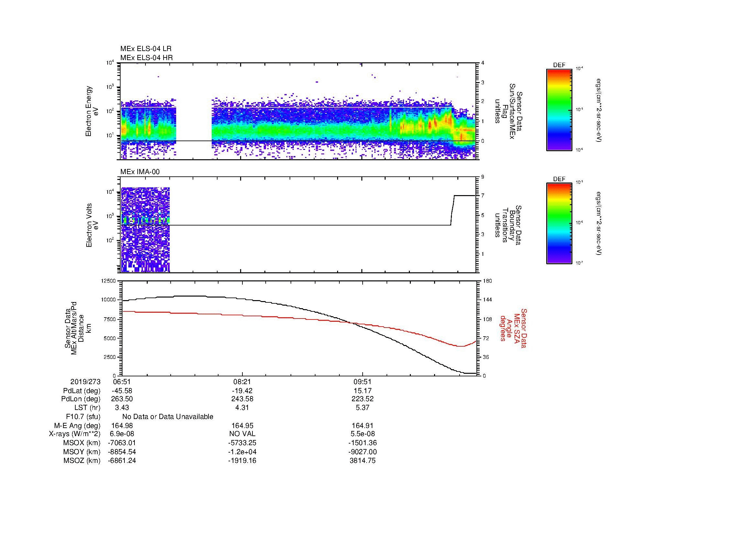Image resolution: width=756 pixels, height=534 pixels.
Task: Click the MSOX value '-5733.25'
Action: tap(242, 443)
